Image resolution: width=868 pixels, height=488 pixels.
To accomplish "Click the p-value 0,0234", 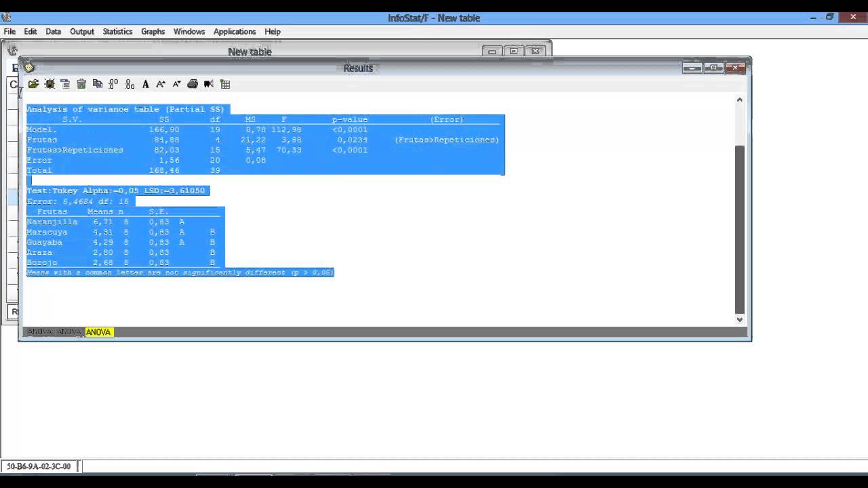I will coord(353,140).
